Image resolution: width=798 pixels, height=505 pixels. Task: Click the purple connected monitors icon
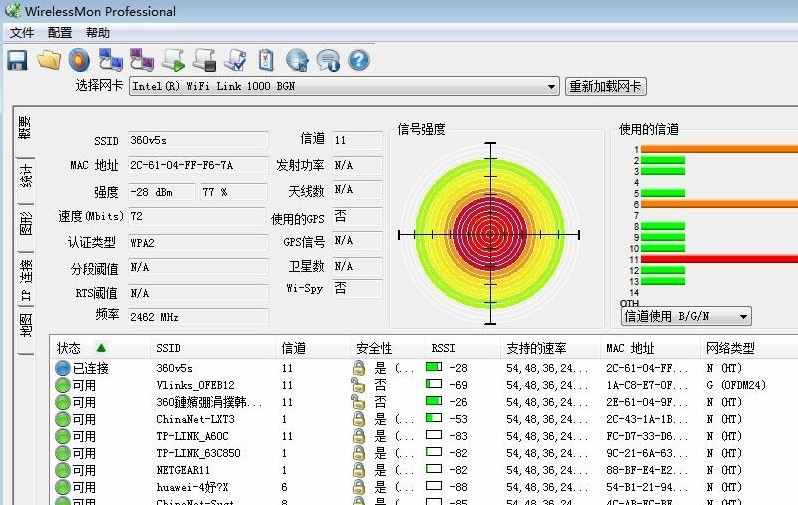(141, 60)
